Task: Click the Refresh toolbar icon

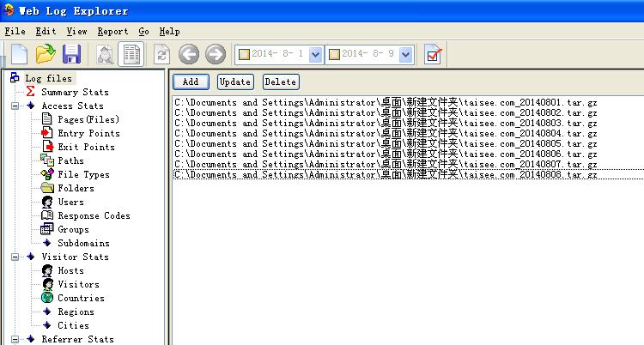Action: (x=161, y=55)
